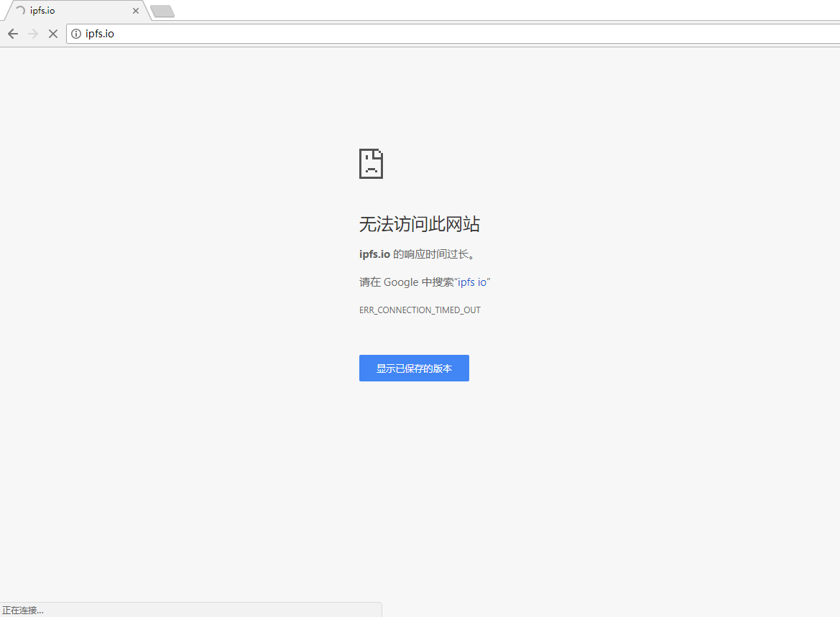Click the ipfs.io 的响应时间过长 message
Screen dimensions: 840x617
coord(417,254)
